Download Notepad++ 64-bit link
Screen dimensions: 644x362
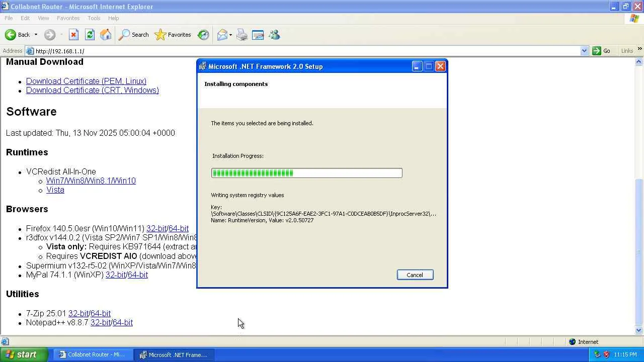123,323
